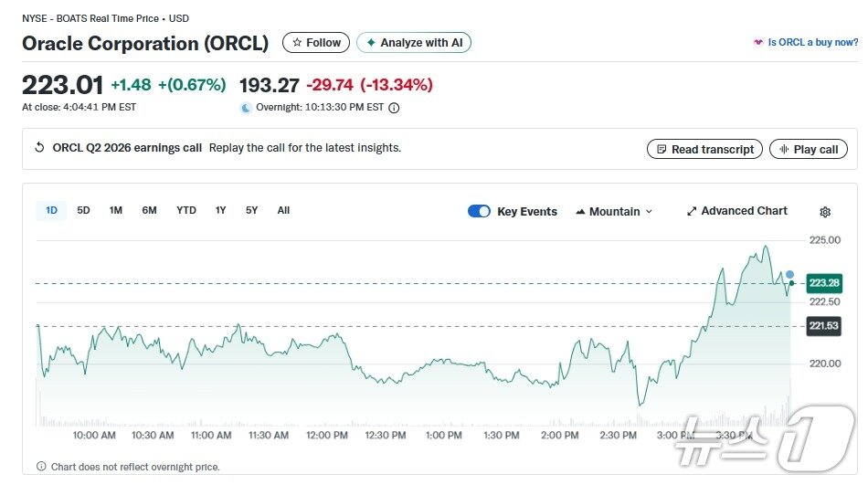The height and width of the screenshot is (485, 868).
Task: Open chart settings gear icon
Action: point(825,212)
